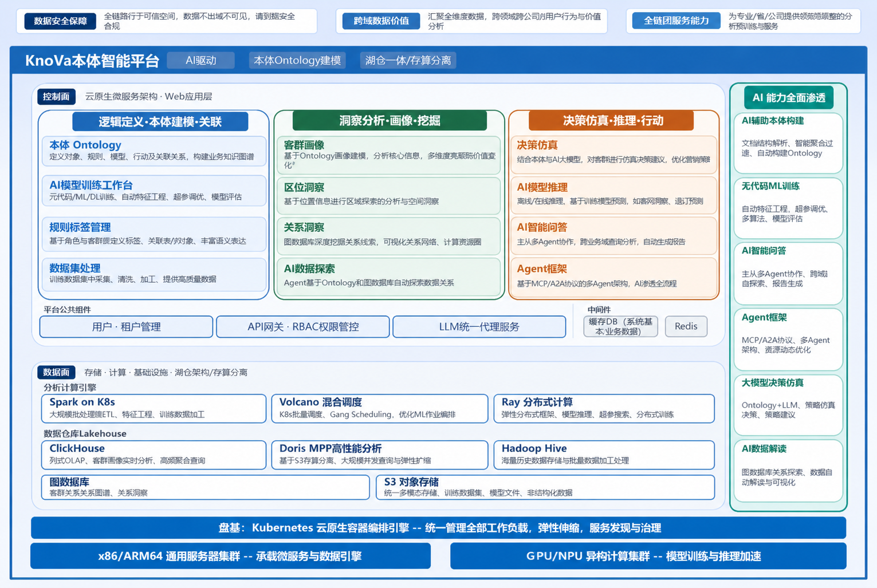Open the Ray 分布式计算 card

click(604, 408)
